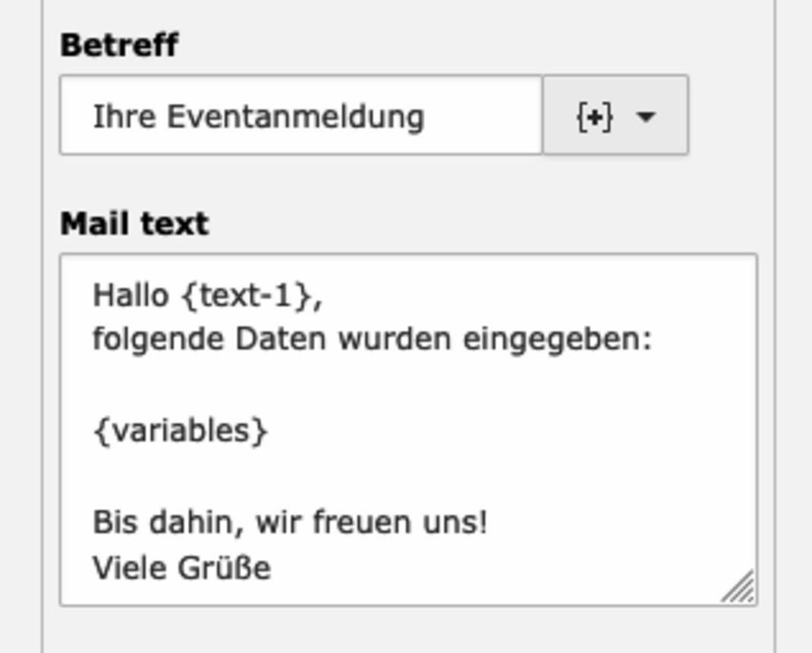Click the textarea resize grip handle
812x653 pixels.
pyautogui.click(x=739, y=587)
